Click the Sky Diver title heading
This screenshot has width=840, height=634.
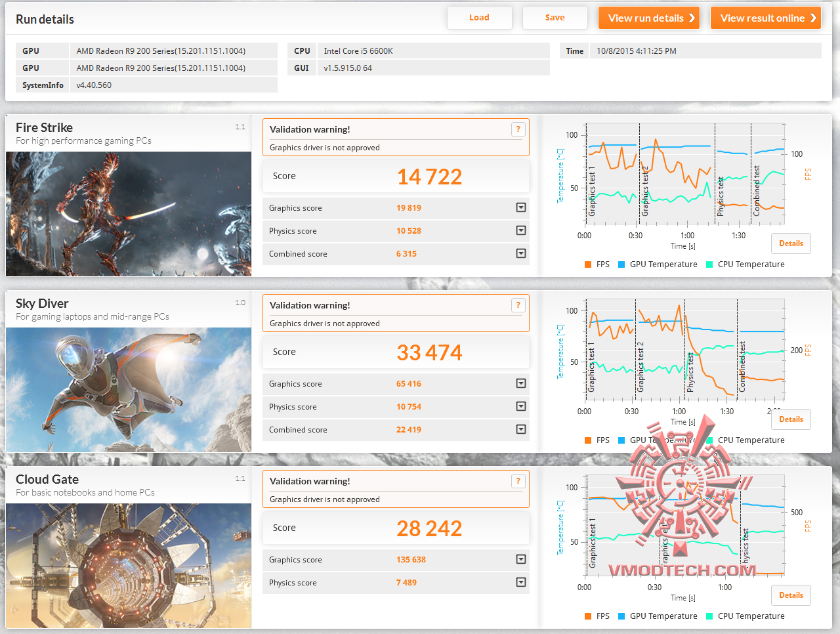coord(42,303)
